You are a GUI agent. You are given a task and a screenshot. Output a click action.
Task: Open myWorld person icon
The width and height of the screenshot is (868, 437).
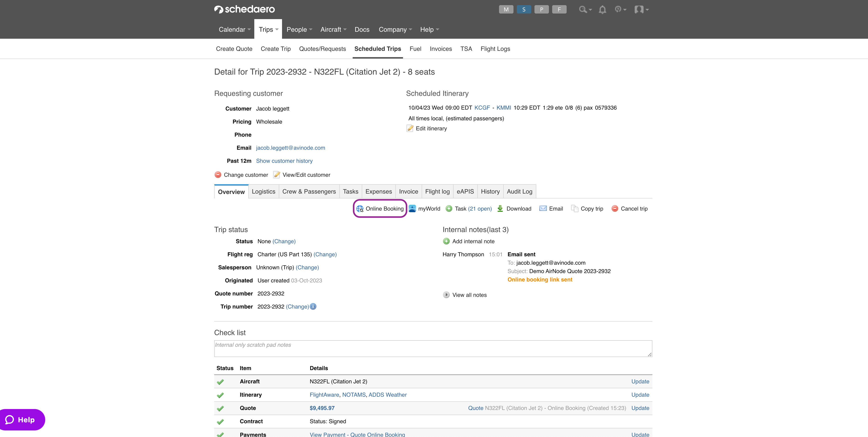click(x=412, y=209)
